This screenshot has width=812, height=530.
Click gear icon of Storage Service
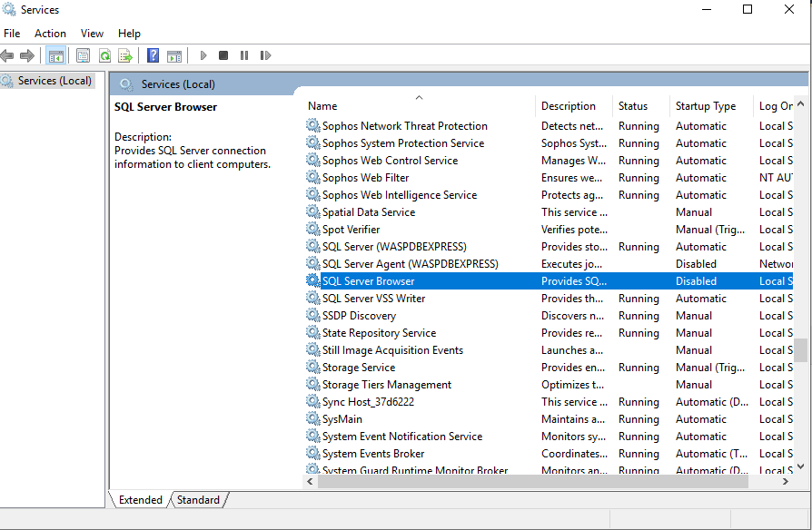tap(312, 367)
